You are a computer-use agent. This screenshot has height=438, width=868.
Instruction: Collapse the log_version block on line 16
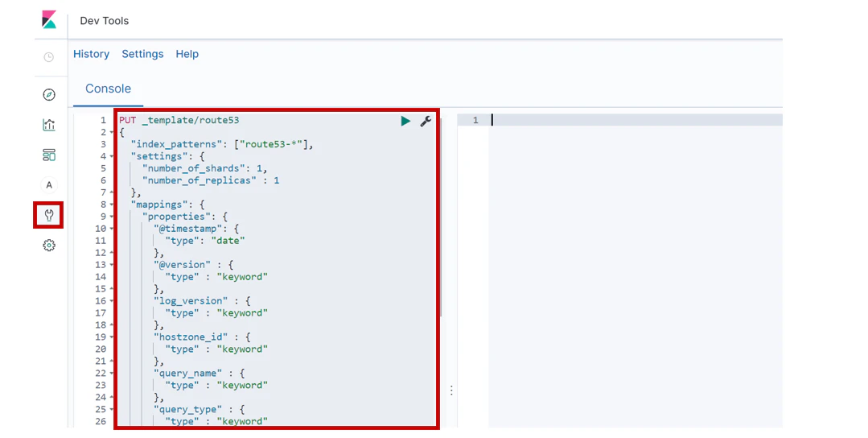(x=111, y=301)
